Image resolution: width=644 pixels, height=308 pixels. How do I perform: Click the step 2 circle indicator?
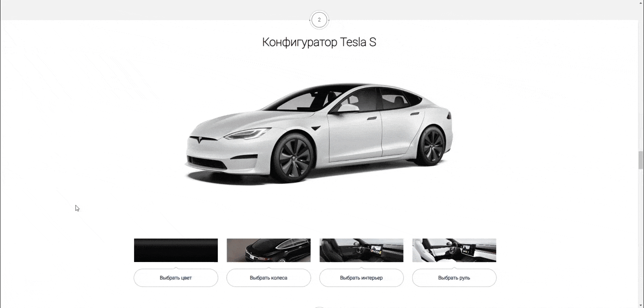tap(319, 20)
